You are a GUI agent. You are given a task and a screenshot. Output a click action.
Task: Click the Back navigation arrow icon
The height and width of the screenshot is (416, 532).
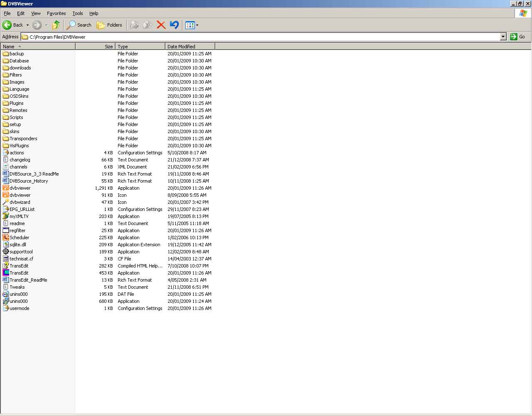click(7, 25)
